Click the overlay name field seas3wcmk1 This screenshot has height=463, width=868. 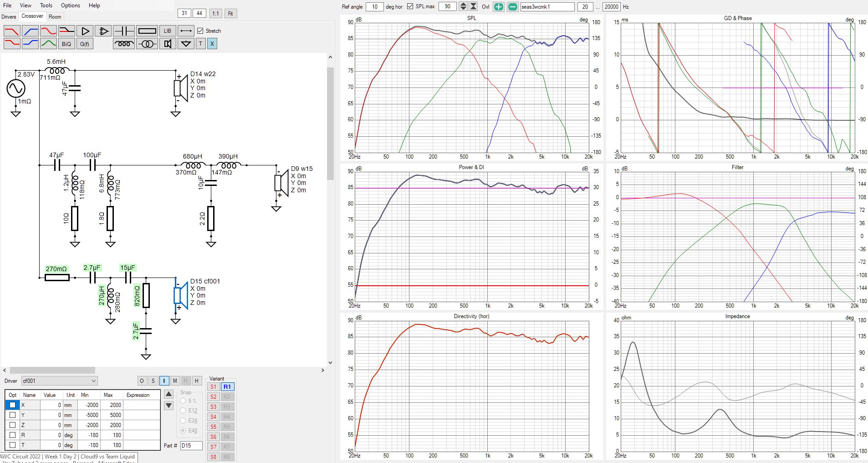[547, 6]
